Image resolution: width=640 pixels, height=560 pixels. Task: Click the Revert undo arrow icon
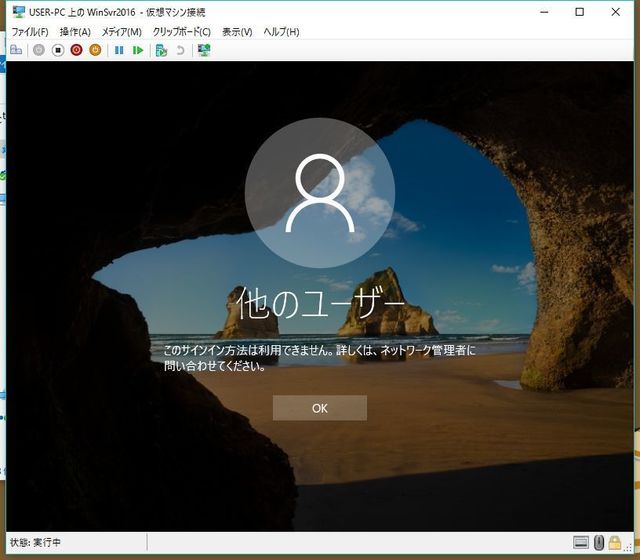coord(180,50)
